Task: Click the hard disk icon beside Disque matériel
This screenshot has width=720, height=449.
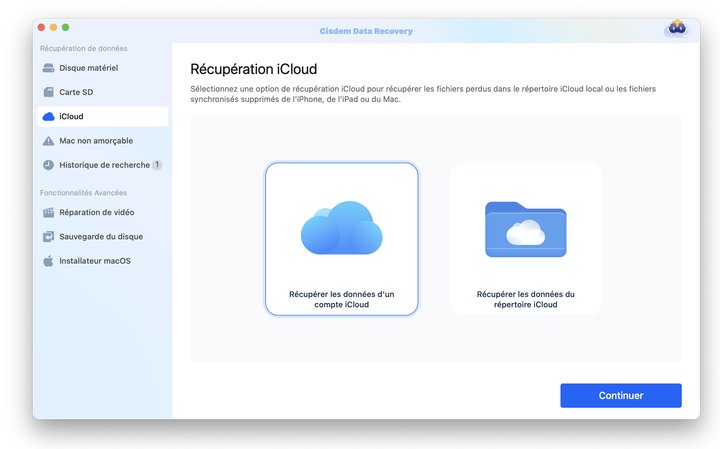Action: point(48,68)
